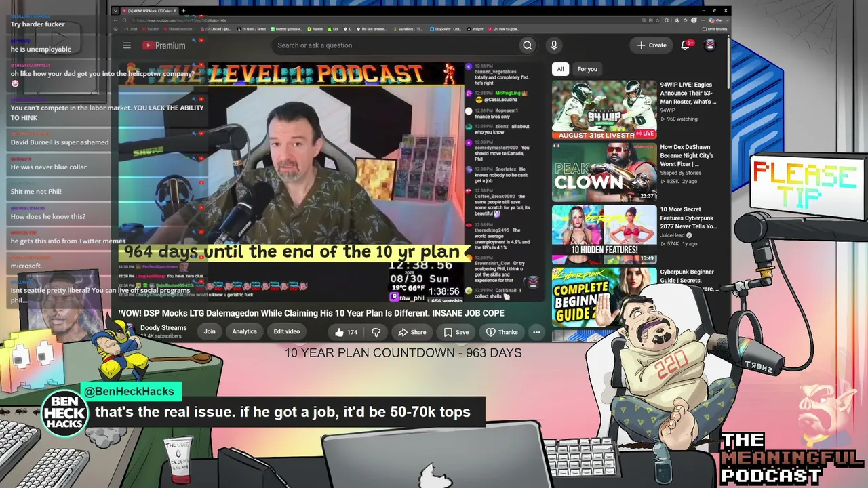Open 94WIP LIVE Eagles roster video title
Viewport: 868px width, 488px height.
pyautogui.click(x=688, y=94)
